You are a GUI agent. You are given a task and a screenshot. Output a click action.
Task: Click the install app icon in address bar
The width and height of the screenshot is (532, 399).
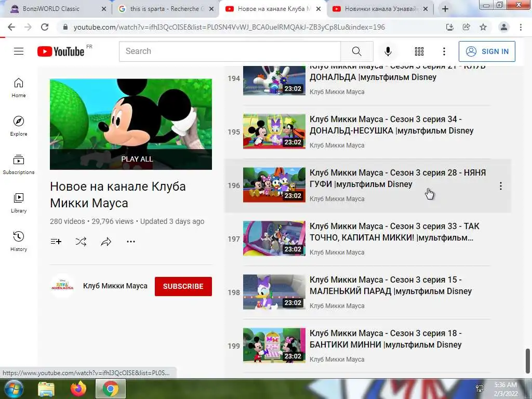[x=450, y=27]
